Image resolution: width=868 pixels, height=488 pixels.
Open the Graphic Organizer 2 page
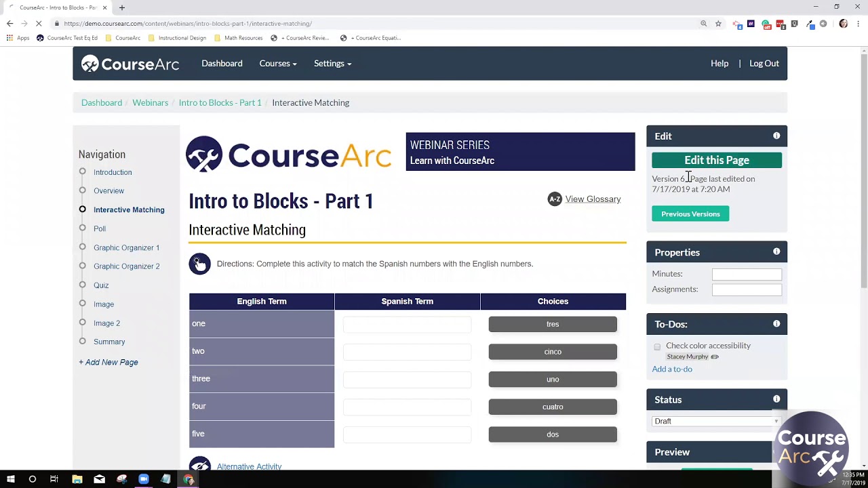pos(127,266)
